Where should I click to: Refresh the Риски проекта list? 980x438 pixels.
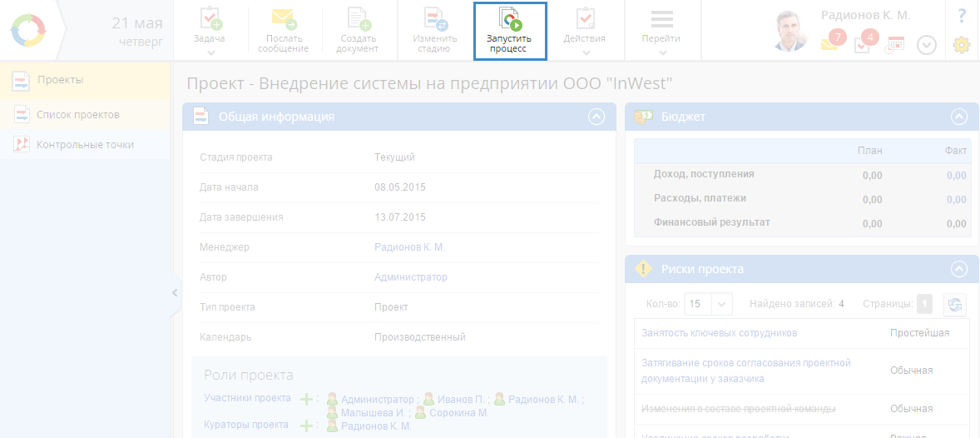(x=955, y=304)
